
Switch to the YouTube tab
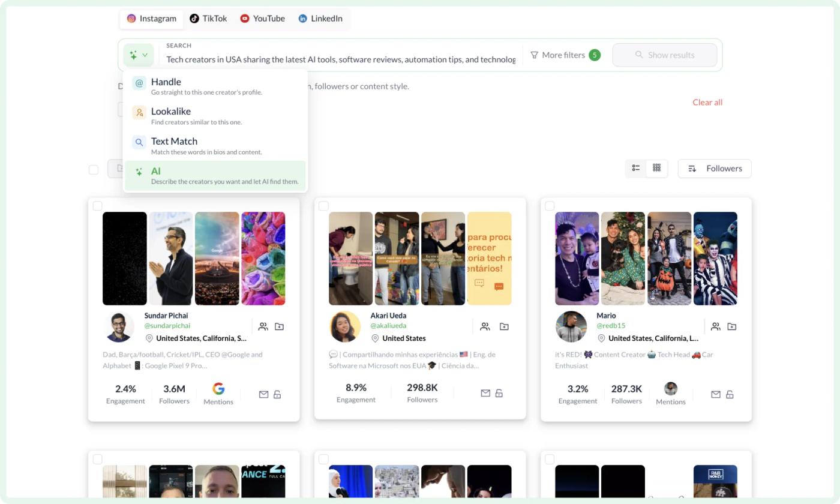pyautogui.click(x=262, y=19)
